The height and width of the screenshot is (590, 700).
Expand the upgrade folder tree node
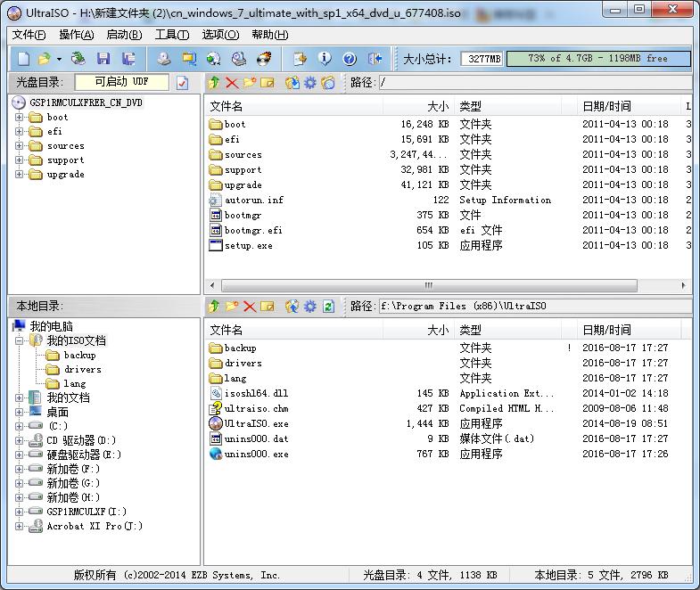(x=19, y=175)
